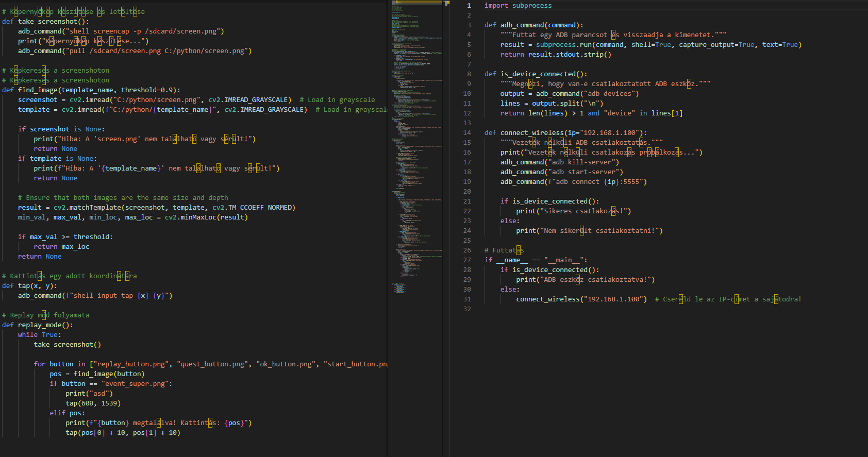
Task: Click subprocess.run on line 5
Action: [564, 45]
